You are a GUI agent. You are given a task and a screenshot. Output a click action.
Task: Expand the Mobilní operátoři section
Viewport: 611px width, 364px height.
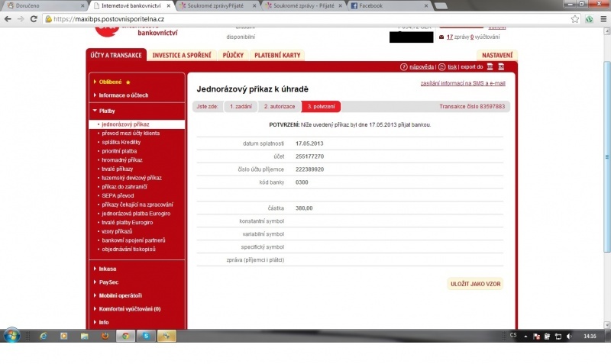click(x=120, y=295)
